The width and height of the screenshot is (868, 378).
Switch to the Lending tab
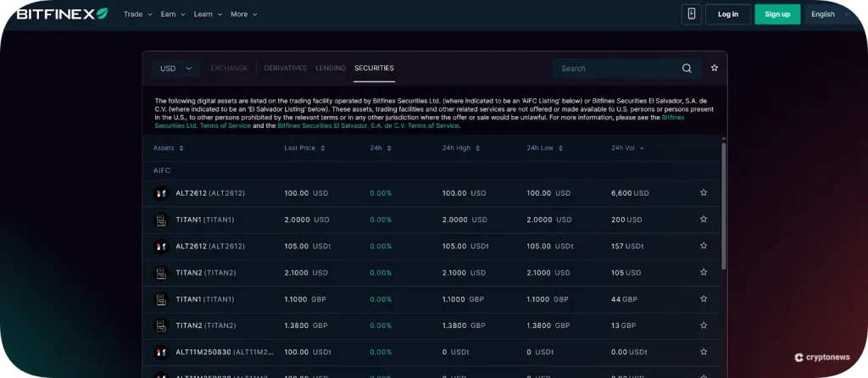pyautogui.click(x=331, y=68)
